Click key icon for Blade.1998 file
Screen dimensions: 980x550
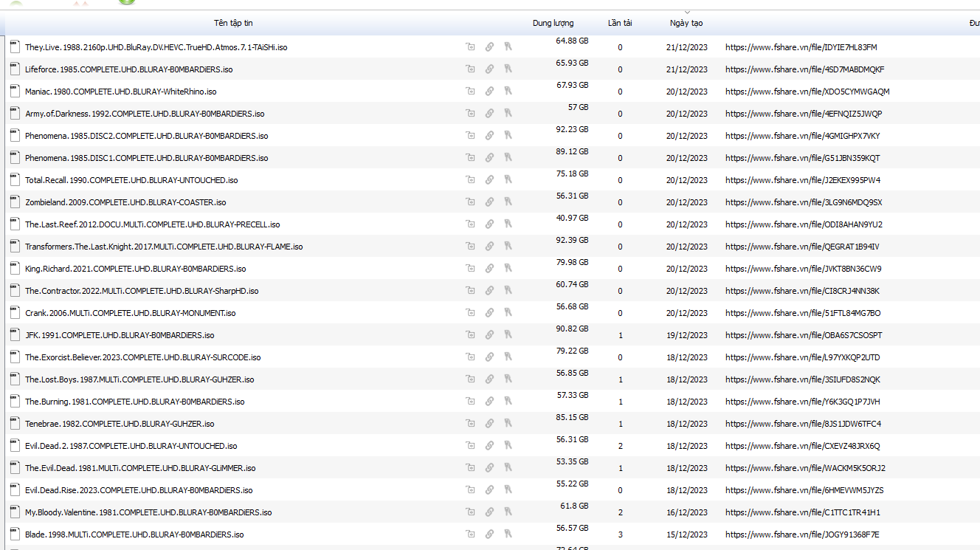point(508,534)
